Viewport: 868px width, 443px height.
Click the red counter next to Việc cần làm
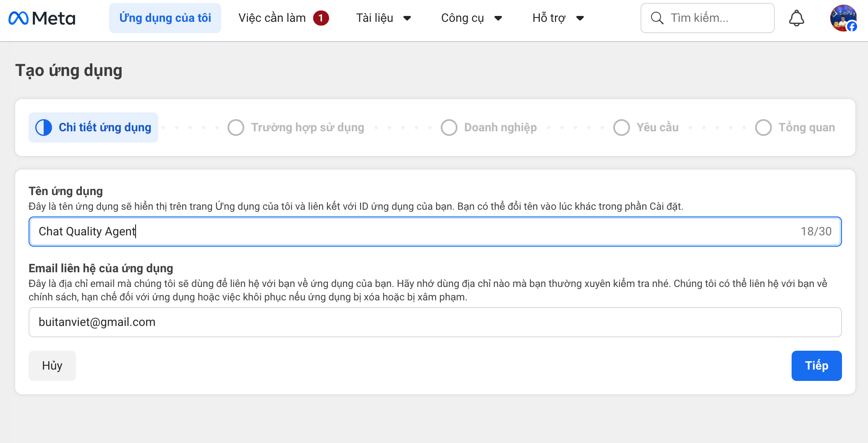(x=321, y=18)
